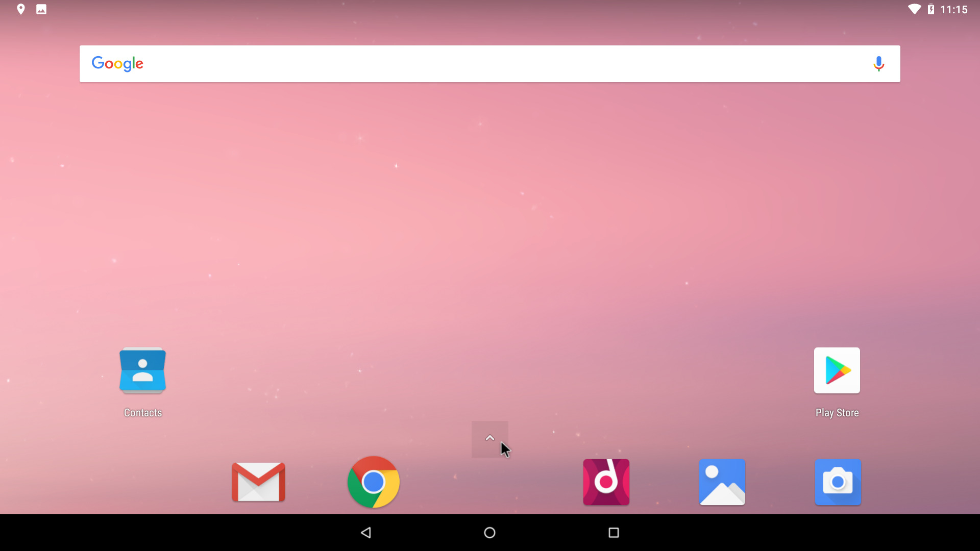Image resolution: width=980 pixels, height=551 pixels.
Task: Open the Camera app
Action: point(837,482)
